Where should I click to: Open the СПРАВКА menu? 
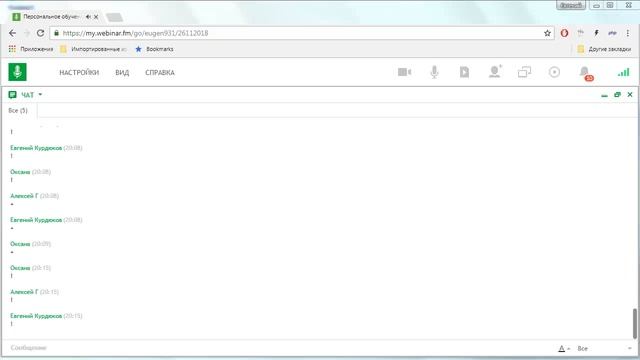(x=160, y=72)
